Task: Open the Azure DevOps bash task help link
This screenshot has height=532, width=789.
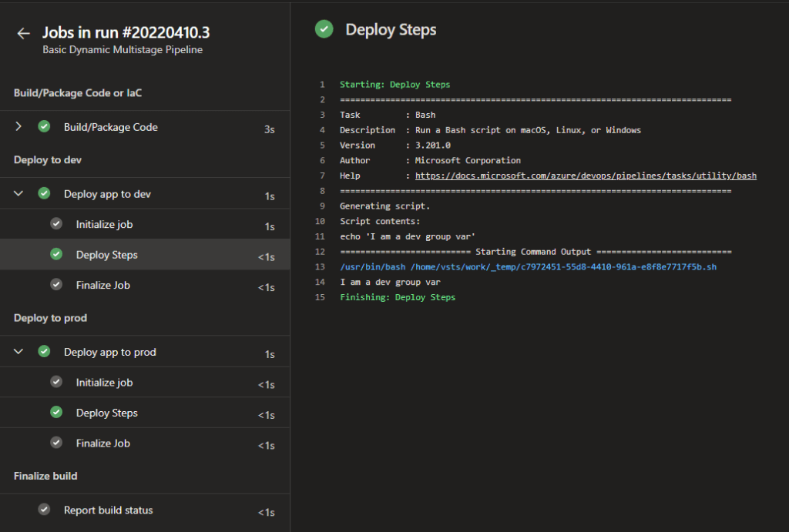Action: click(586, 176)
